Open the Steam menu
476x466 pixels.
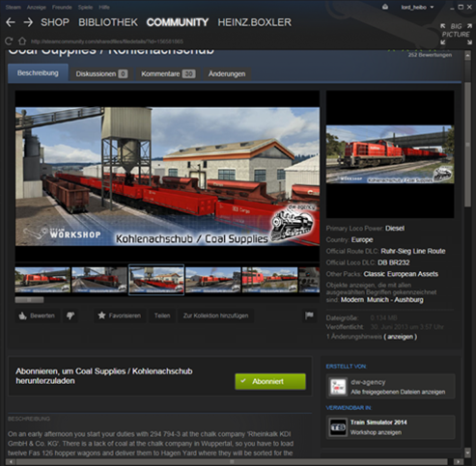(14, 7)
